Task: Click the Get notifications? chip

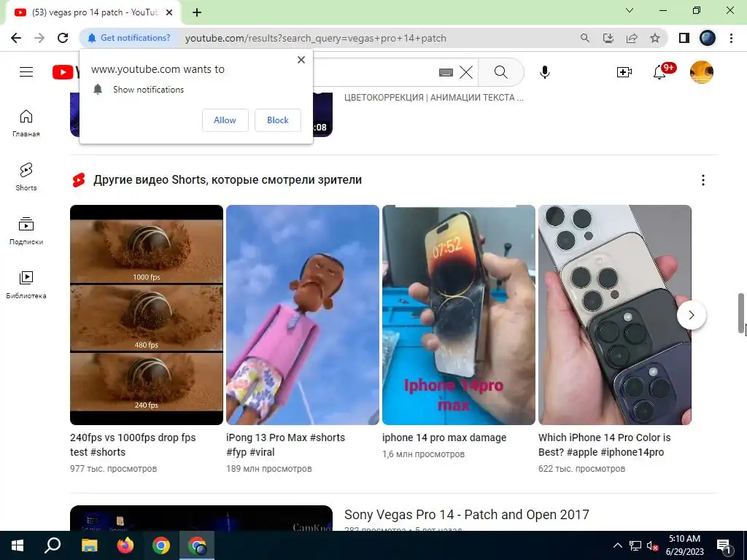Action: 129,38
